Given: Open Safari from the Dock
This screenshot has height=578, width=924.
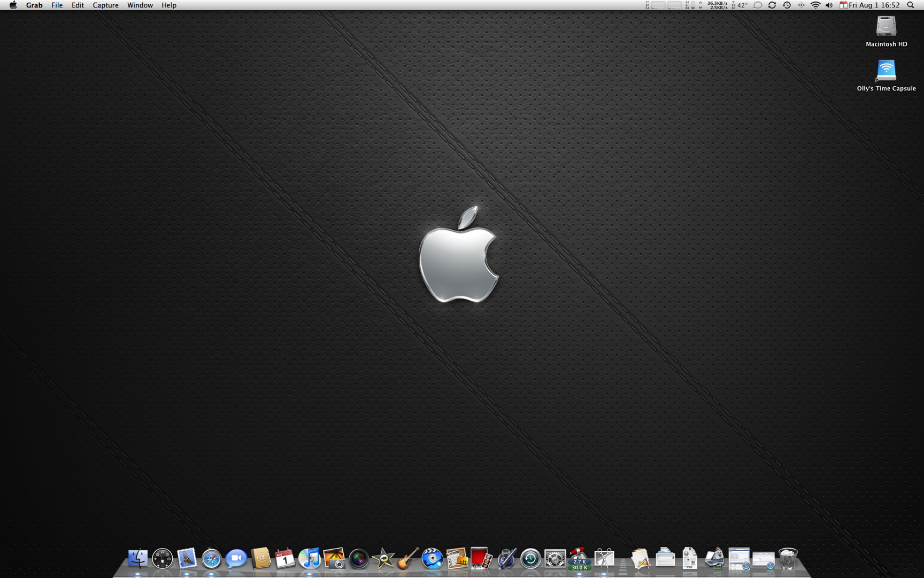Looking at the screenshot, I should click(x=211, y=560).
